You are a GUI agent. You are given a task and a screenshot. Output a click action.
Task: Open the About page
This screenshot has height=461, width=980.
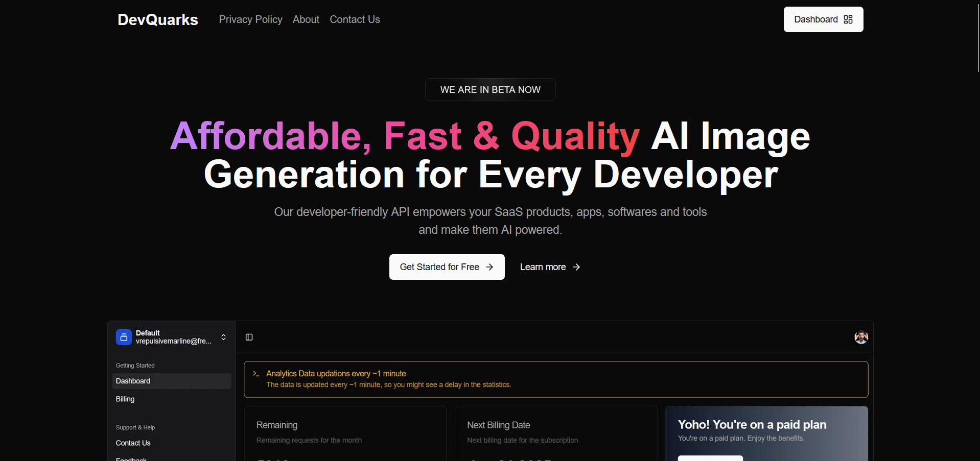click(x=306, y=19)
